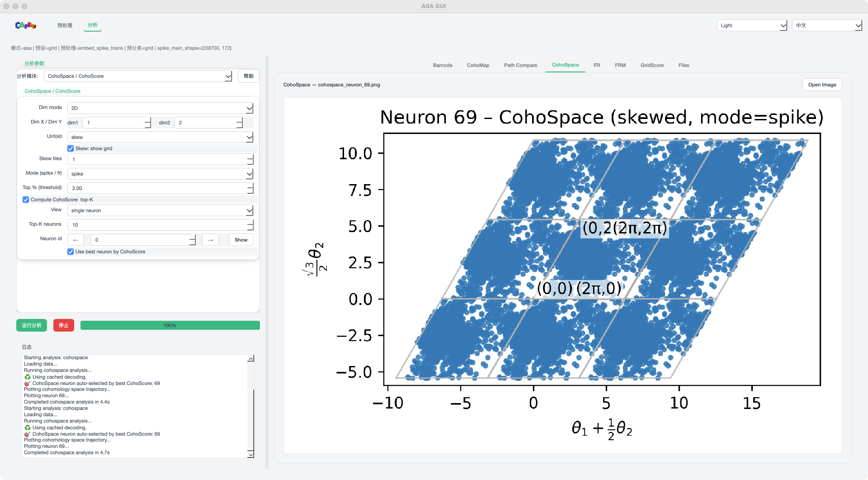
Task: Toggle the Skew: show grid checkbox
Action: tap(71, 148)
